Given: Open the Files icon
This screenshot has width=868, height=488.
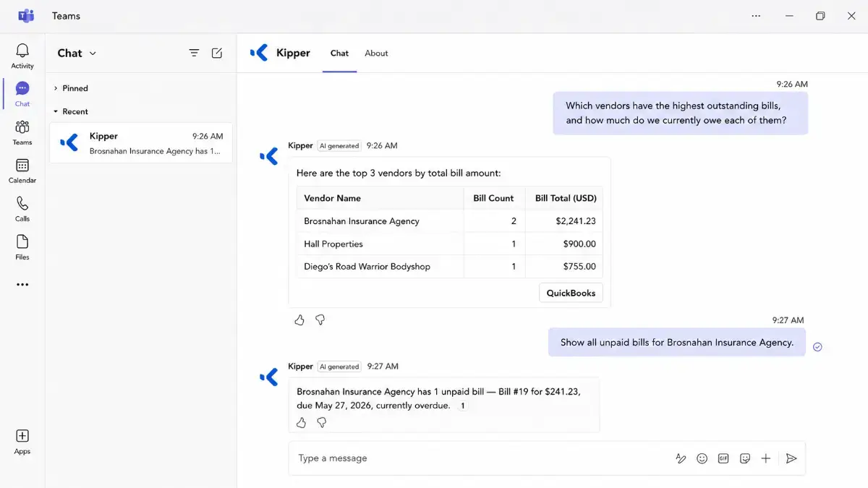Looking at the screenshot, I should pyautogui.click(x=22, y=242).
